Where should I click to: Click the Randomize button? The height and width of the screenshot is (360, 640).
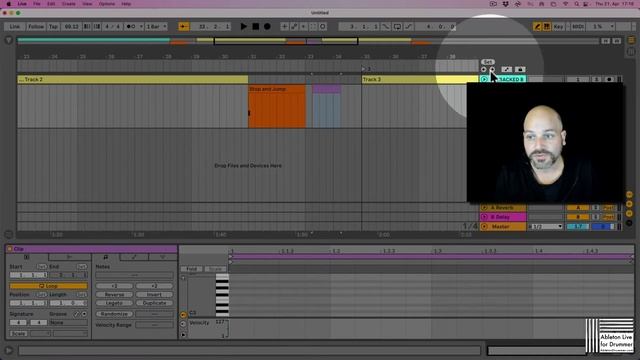point(114,314)
